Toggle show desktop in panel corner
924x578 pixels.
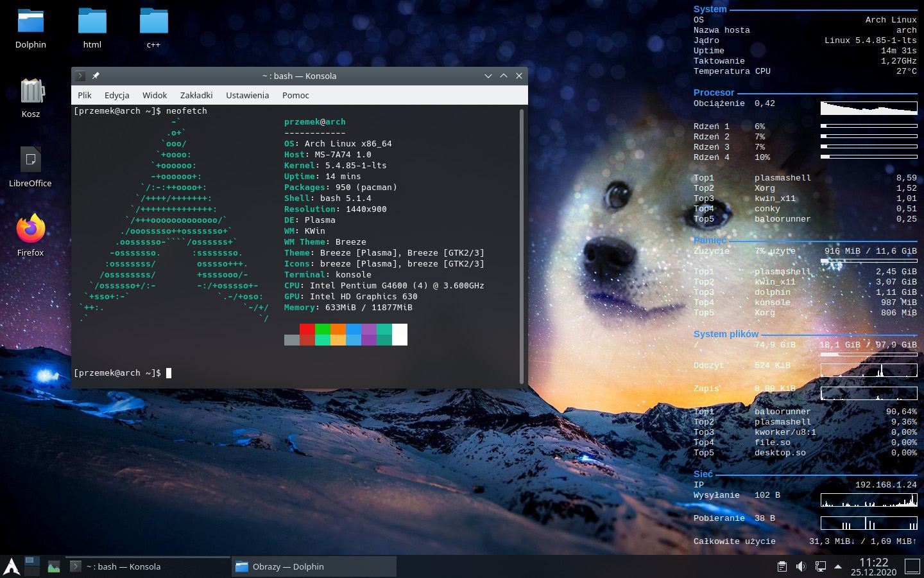912,566
